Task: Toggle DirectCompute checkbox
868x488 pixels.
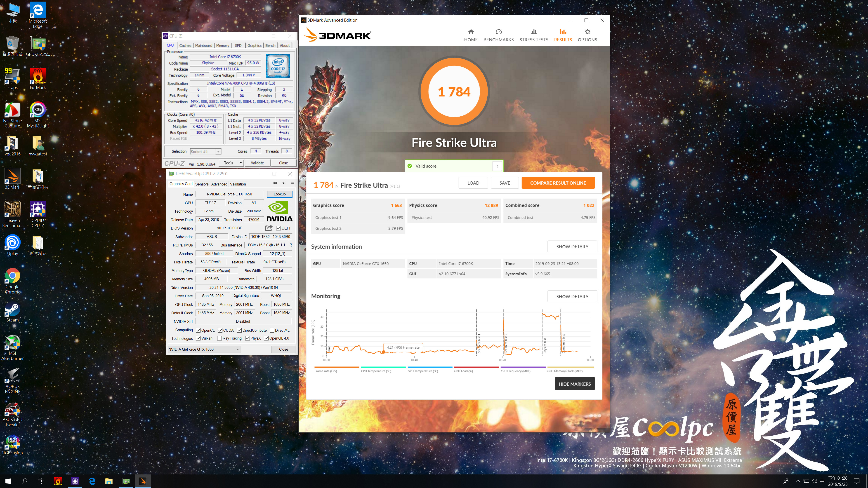Action: 239,330
